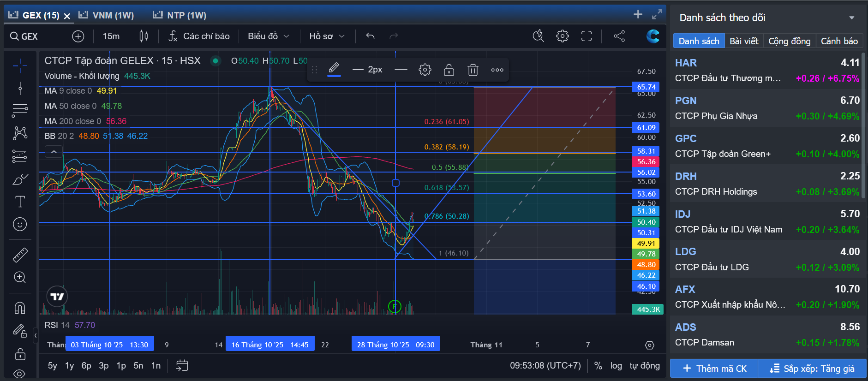The width and height of the screenshot is (868, 381).
Task: Open the forecasting and measurement tools
Action: click(x=20, y=156)
